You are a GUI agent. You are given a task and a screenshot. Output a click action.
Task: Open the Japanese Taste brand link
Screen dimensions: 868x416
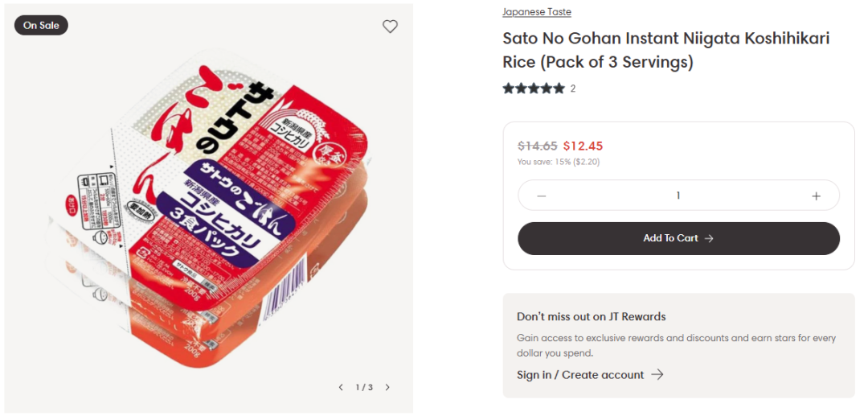point(537,12)
